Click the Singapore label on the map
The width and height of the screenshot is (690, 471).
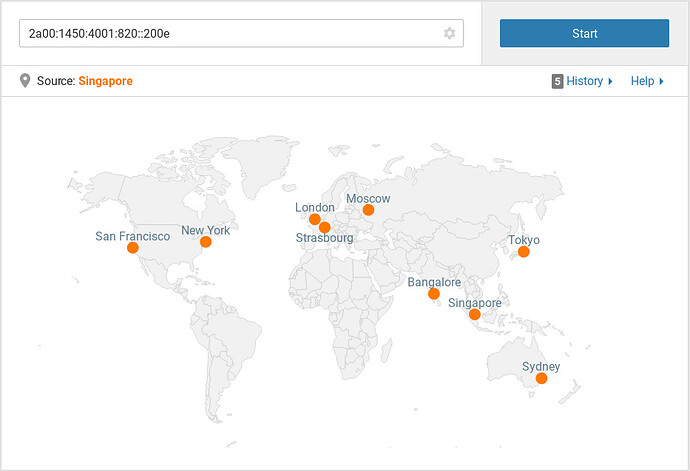click(x=474, y=303)
